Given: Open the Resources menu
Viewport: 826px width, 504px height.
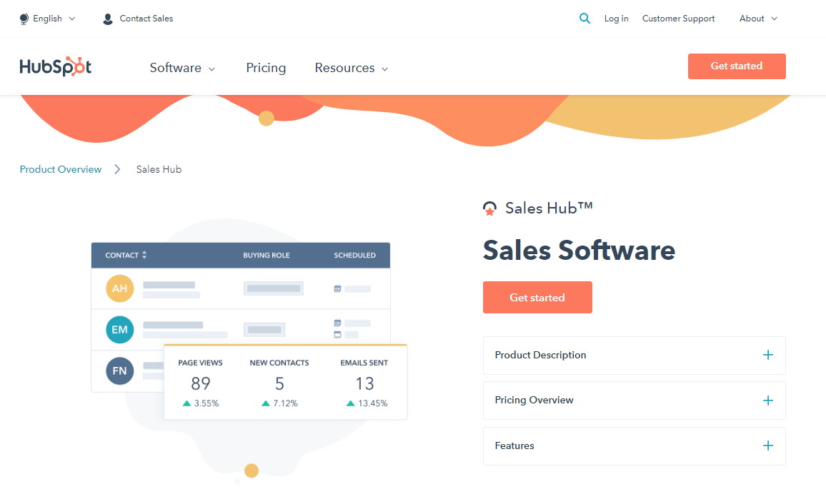Looking at the screenshot, I should point(352,68).
